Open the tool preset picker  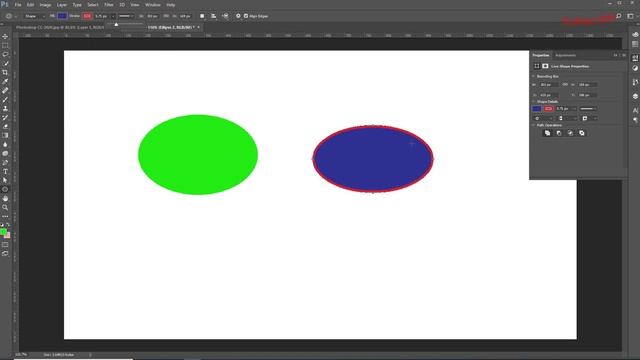click(11, 16)
